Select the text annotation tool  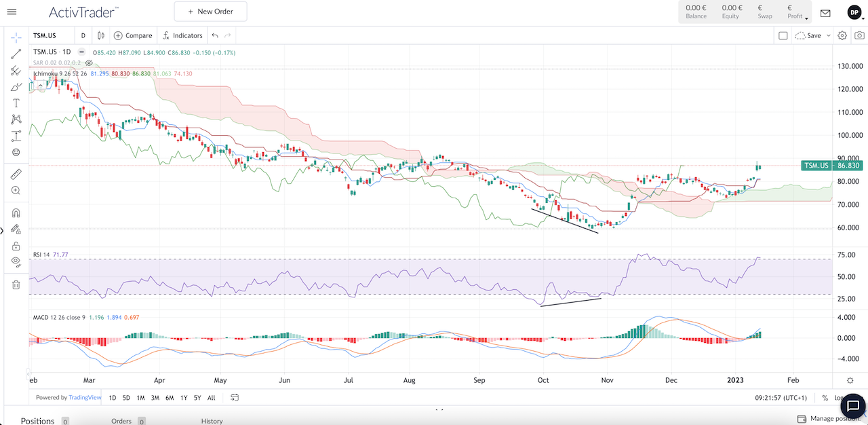[x=16, y=103]
